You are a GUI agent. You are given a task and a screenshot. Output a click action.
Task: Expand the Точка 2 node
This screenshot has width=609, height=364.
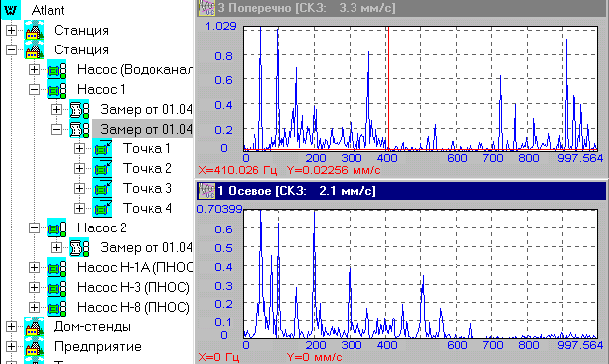pos(79,169)
